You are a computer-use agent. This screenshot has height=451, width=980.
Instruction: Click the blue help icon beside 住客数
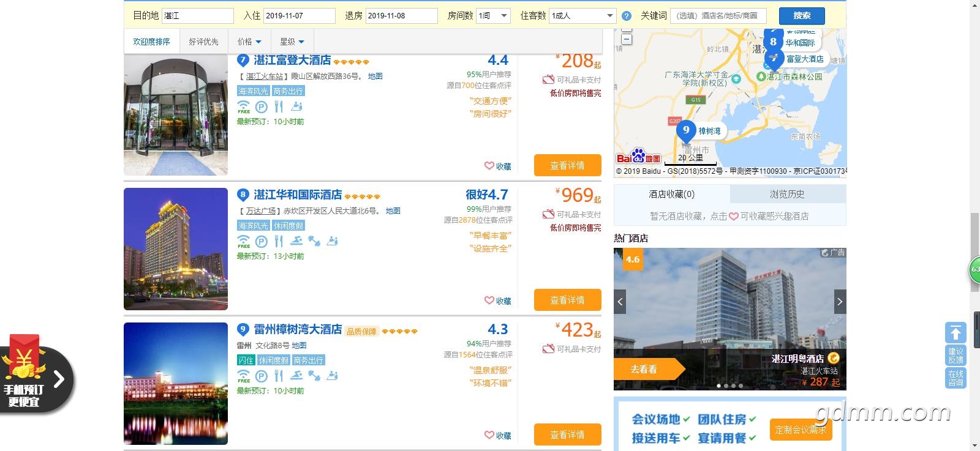tap(627, 16)
